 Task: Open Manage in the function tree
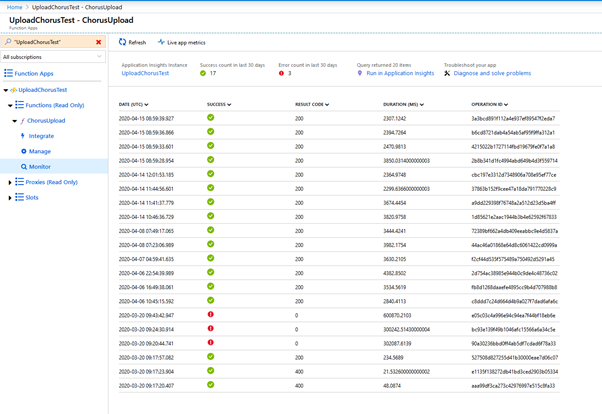point(40,151)
